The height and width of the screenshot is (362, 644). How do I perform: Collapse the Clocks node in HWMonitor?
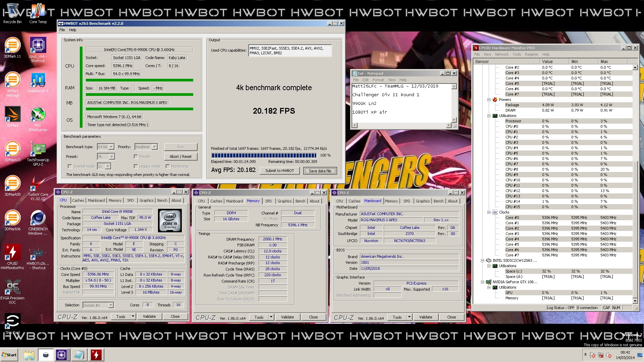(x=489, y=212)
